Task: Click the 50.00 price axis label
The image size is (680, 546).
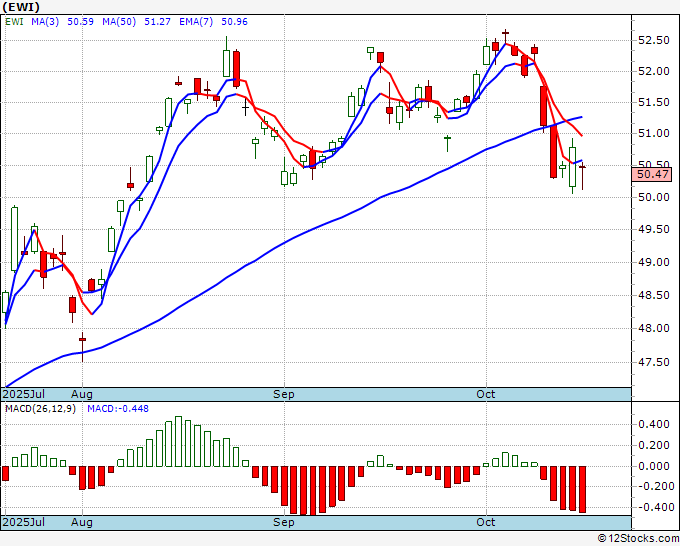Action: pos(654,197)
